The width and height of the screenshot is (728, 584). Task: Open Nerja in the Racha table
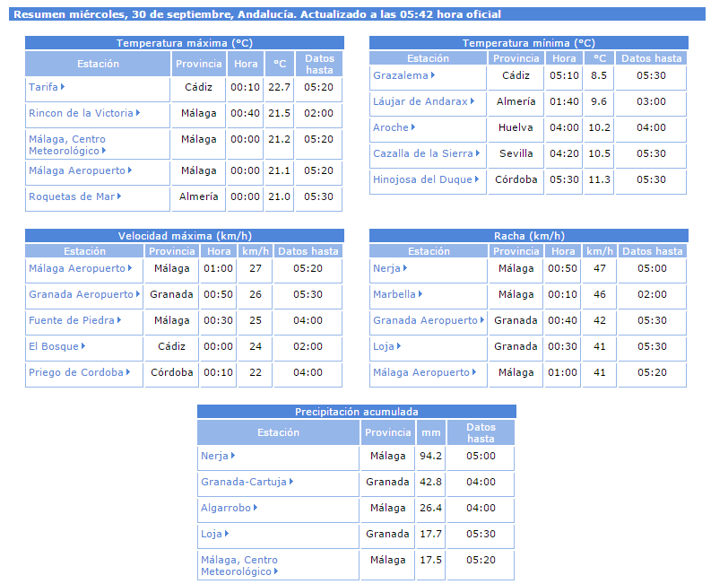(386, 268)
